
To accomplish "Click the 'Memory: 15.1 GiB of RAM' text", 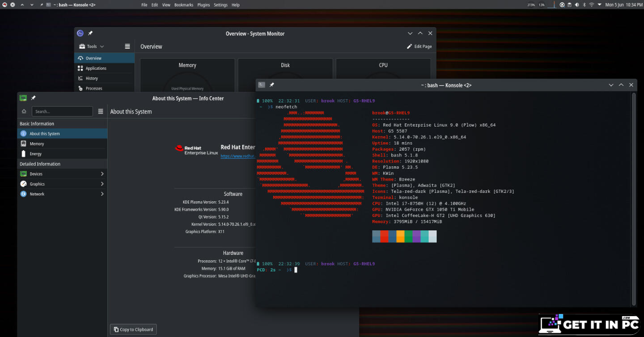I will (222, 268).
